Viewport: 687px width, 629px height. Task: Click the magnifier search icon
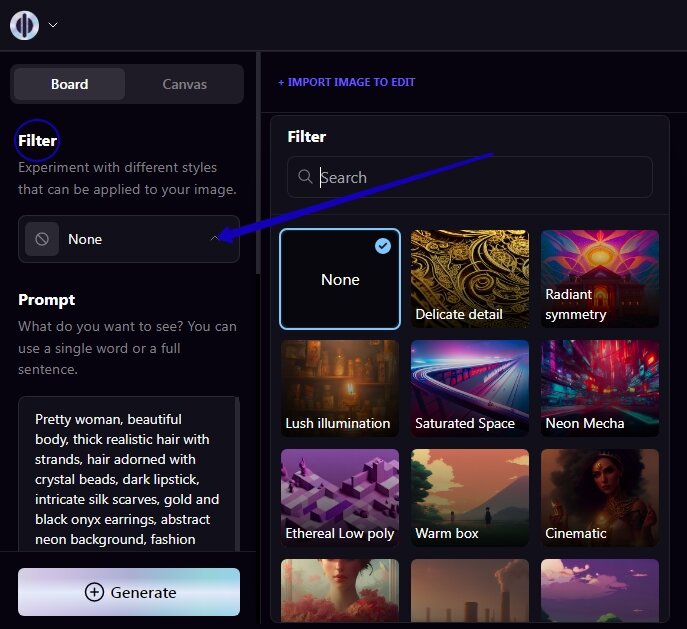tap(305, 177)
